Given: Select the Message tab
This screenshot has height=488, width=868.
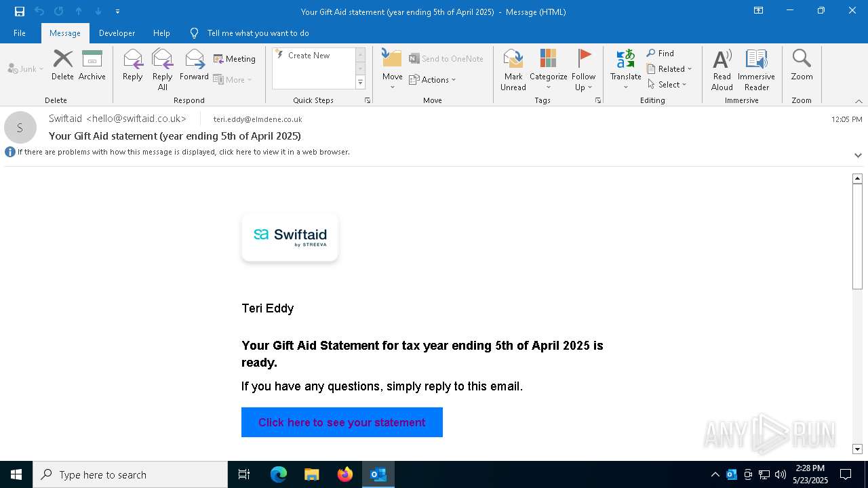Looking at the screenshot, I should [x=65, y=33].
